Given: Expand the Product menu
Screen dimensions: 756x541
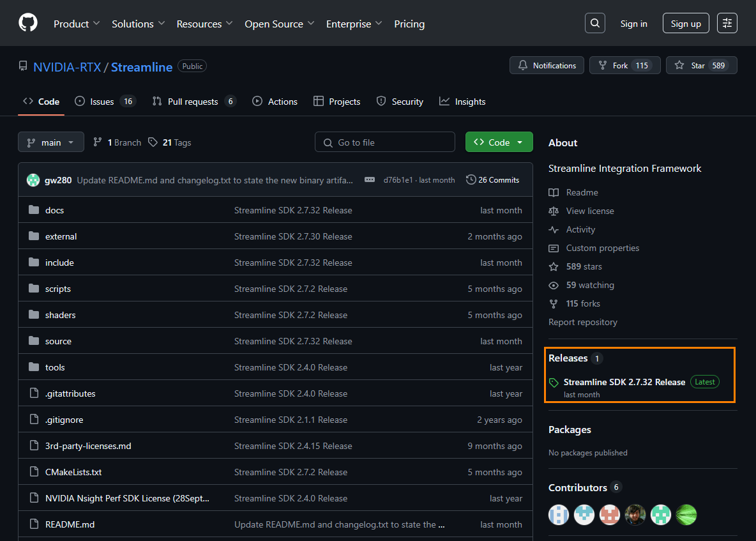Looking at the screenshot, I should 77,24.
